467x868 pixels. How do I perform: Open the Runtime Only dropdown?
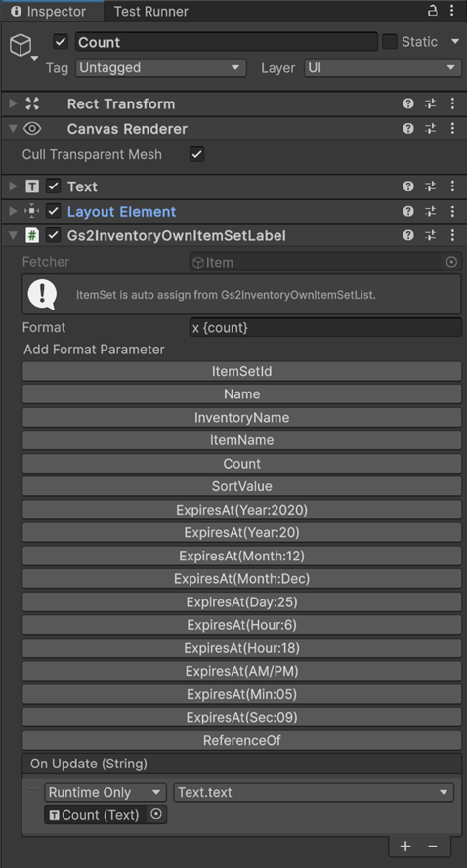[x=106, y=792]
